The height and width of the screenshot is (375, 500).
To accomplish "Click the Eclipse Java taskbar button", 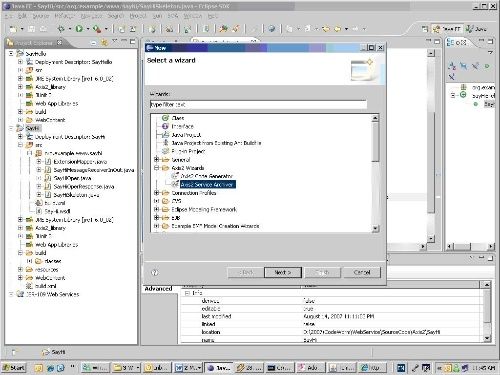I will [x=219, y=368].
